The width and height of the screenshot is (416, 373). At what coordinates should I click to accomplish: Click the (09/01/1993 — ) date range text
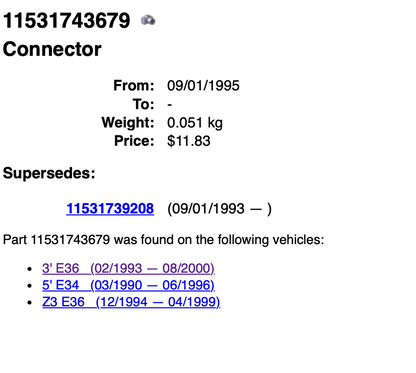click(x=219, y=209)
